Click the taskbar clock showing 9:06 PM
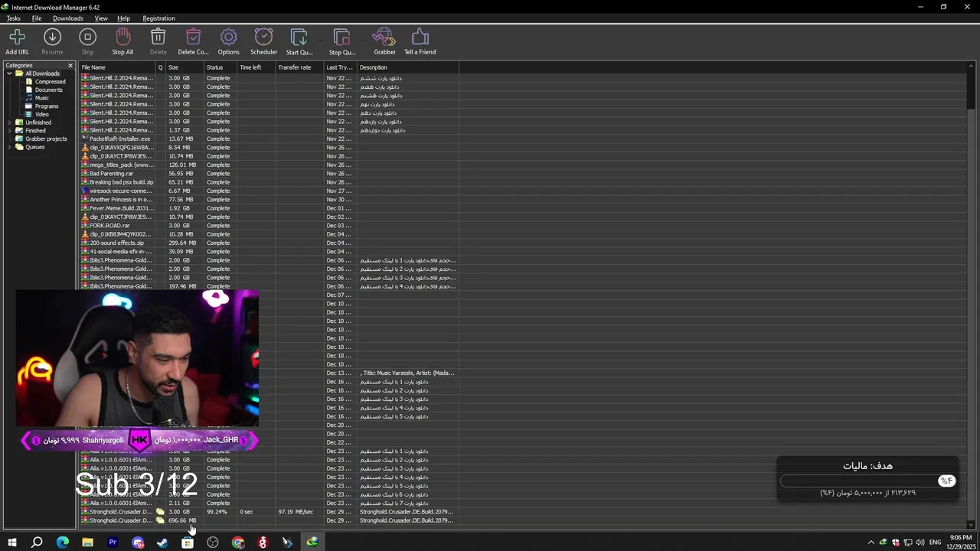Viewport: 980px width, 551px height. pos(961,542)
